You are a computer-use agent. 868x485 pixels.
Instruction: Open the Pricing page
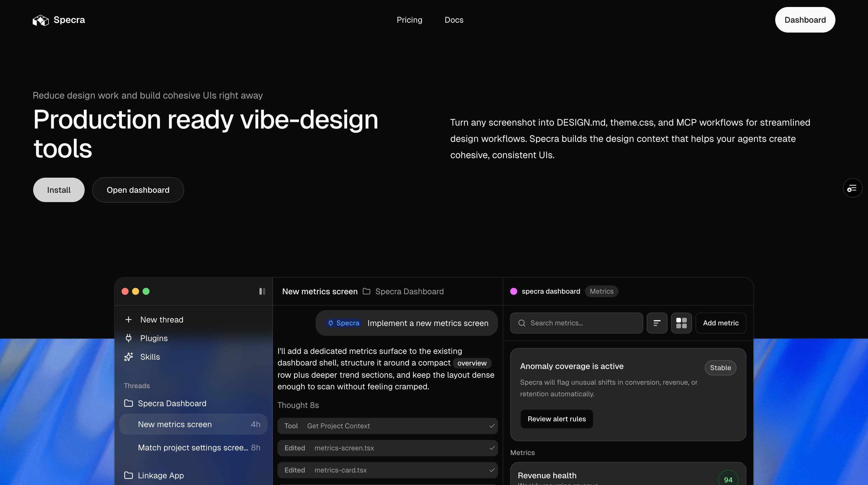point(409,20)
